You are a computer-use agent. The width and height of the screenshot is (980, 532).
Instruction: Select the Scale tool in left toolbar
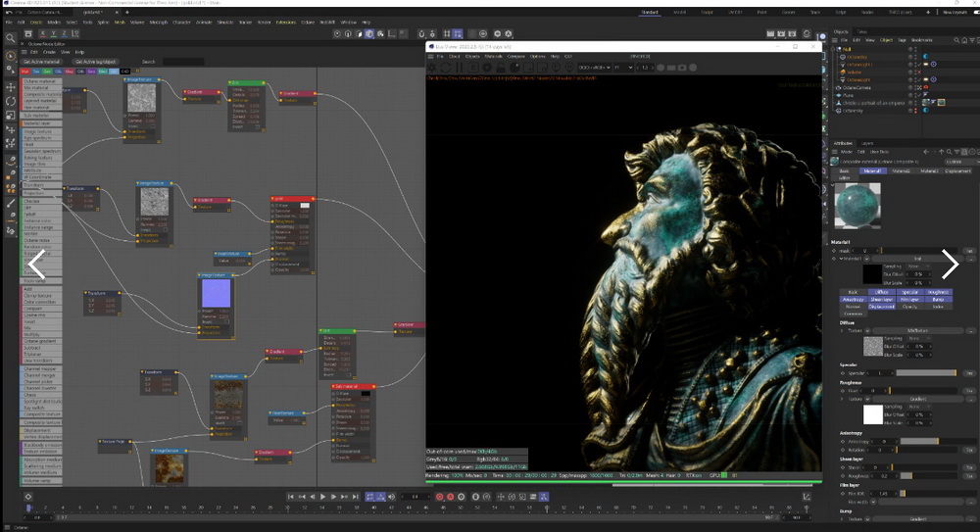click(x=11, y=116)
